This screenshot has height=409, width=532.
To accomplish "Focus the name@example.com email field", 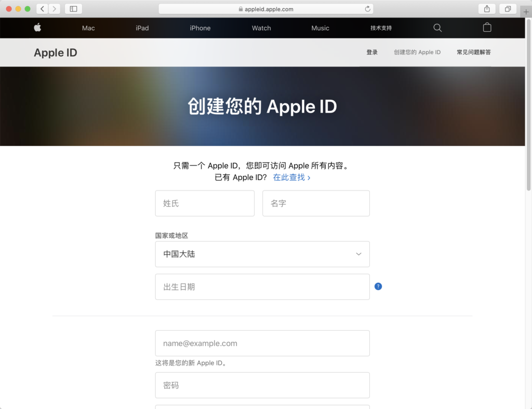I will point(262,344).
